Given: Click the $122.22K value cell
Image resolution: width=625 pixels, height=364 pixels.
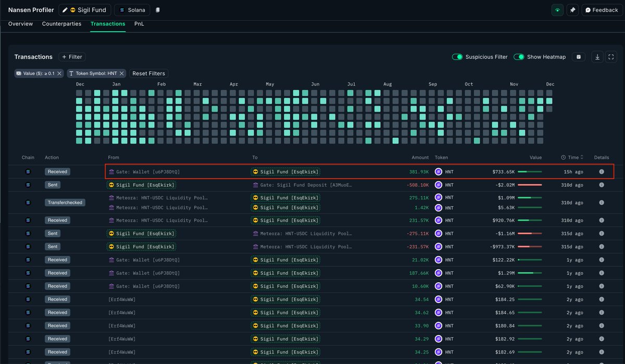Looking at the screenshot, I should click(x=503, y=260).
